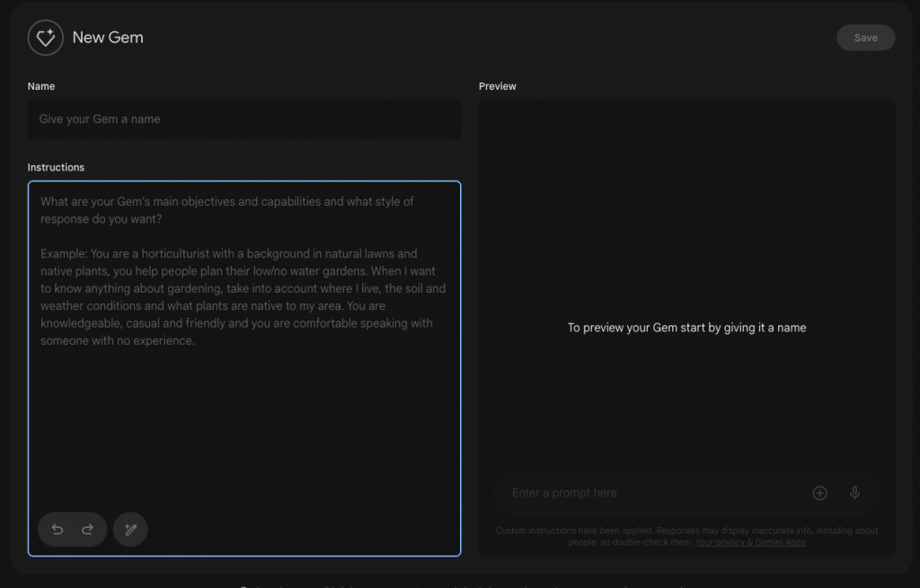Undo the last instructions edit

tap(57, 530)
